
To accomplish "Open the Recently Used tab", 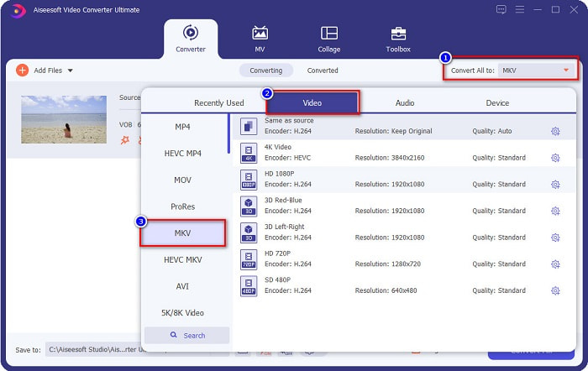I will (219, 103).
